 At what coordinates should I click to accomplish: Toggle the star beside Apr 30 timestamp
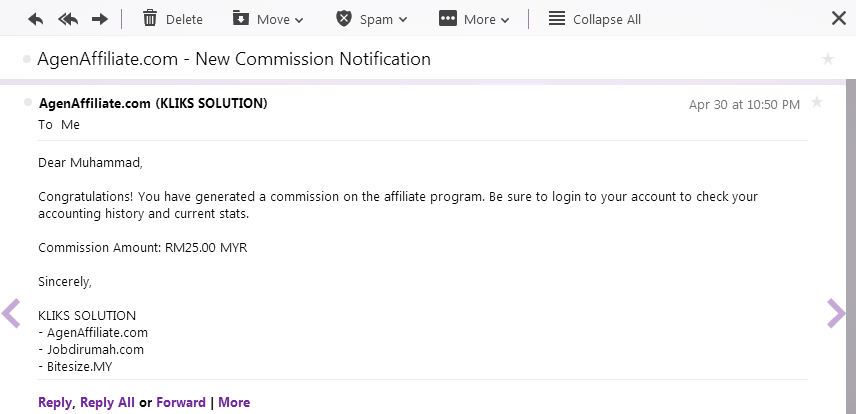click(817, 102)
